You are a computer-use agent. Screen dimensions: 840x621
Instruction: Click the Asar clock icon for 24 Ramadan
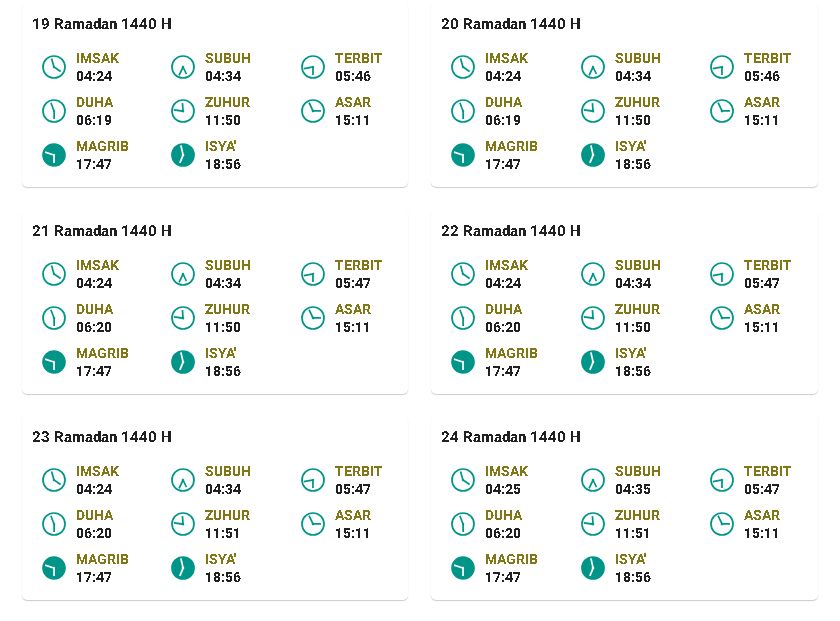pyautogui.click(x=722, y=524)
